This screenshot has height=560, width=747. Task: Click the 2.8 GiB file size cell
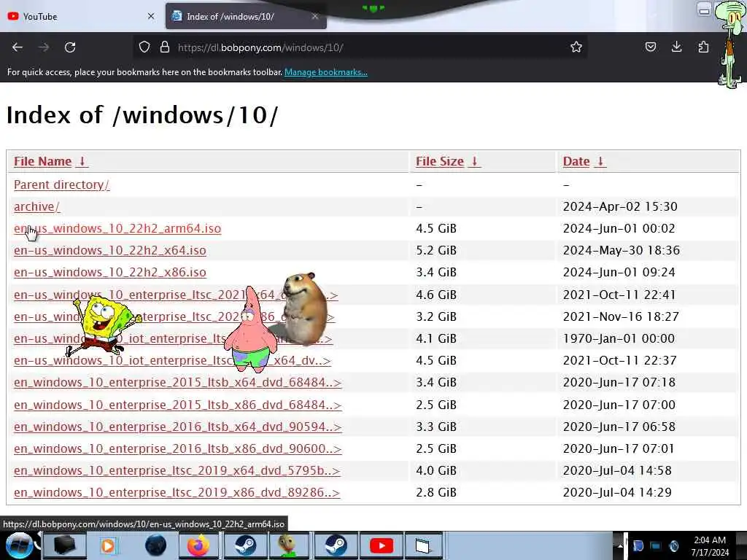(436, 492)
